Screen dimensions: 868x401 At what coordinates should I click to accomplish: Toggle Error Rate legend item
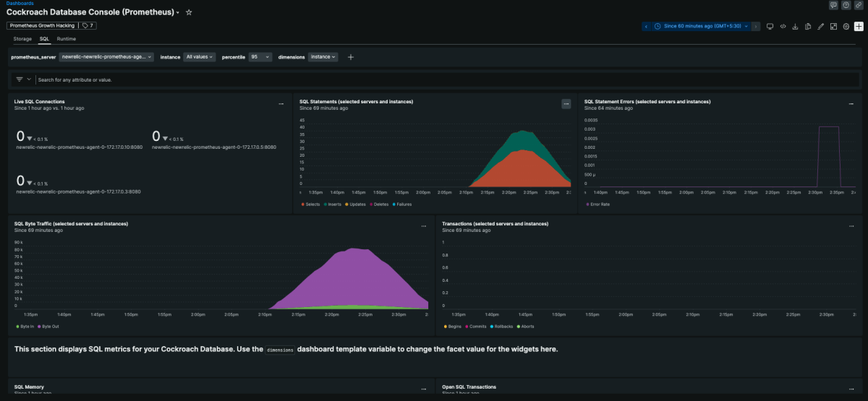597,204
